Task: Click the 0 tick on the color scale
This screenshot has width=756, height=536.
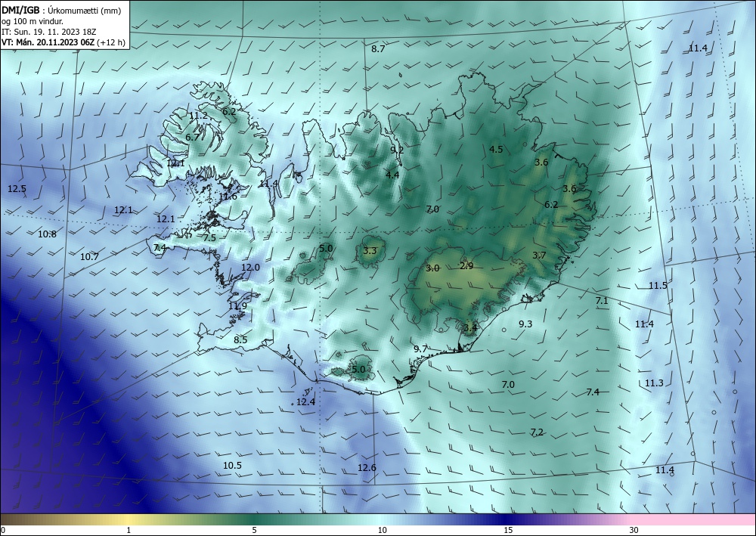Action: [x=3, y=530]
